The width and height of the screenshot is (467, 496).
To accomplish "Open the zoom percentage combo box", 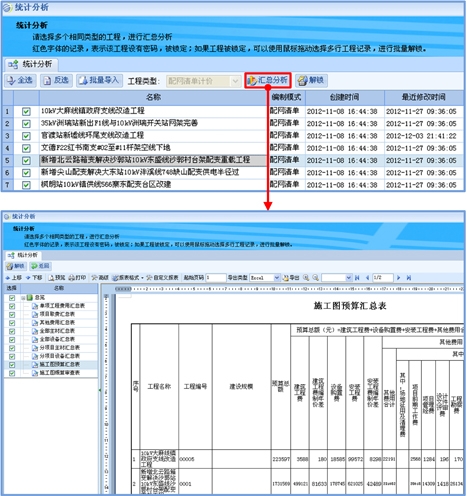I will (337, 278).
